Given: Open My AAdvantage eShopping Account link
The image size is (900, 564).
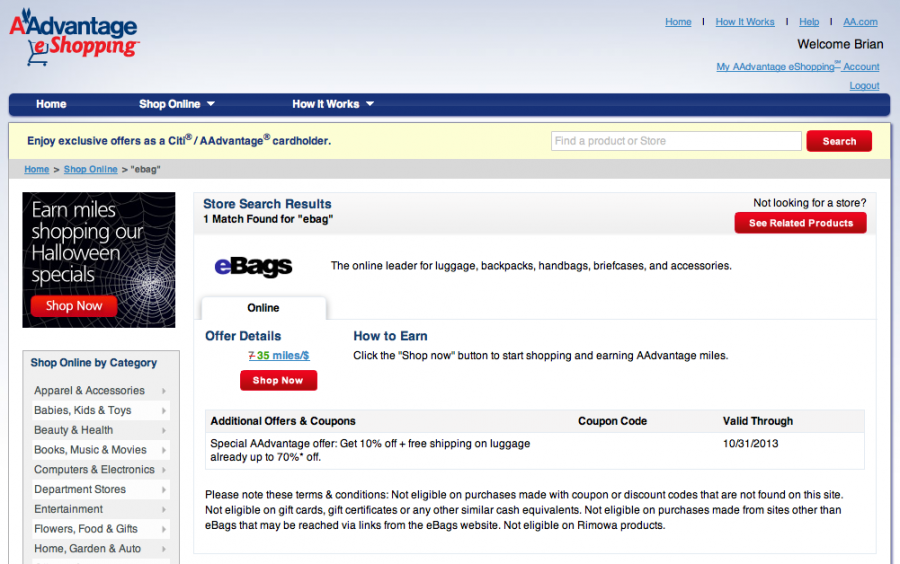Looking at the screenshot, I should click(797, 67).
